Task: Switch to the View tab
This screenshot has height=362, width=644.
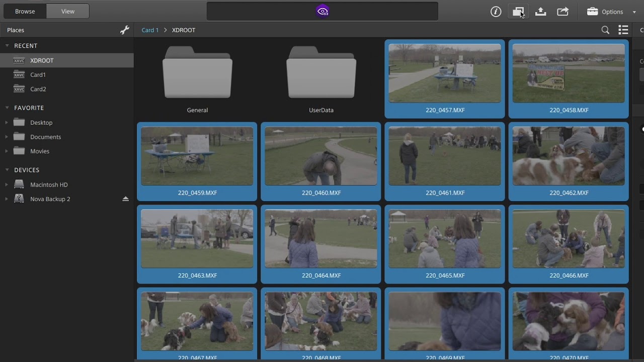Action: 68,11
